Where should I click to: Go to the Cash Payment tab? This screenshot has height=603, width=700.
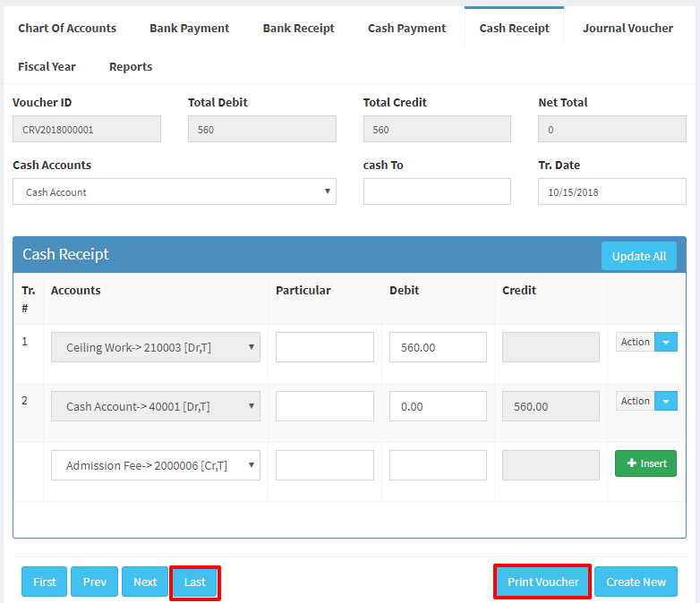406,28
